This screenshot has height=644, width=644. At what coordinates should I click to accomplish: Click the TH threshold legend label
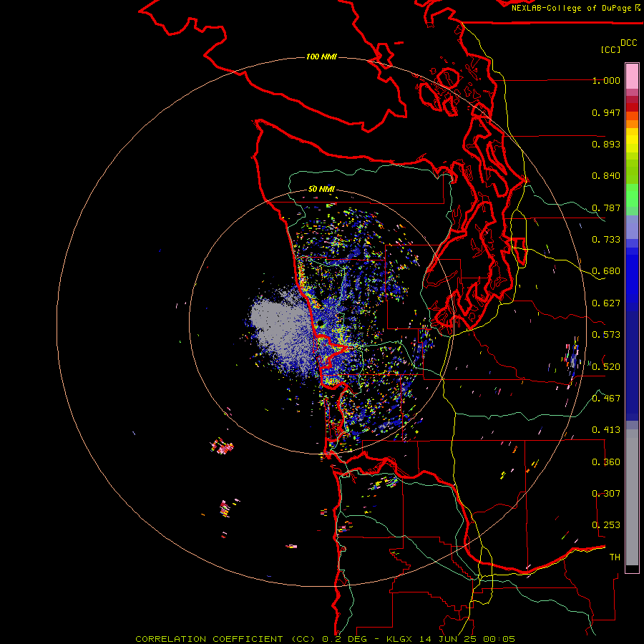(615, 557)
